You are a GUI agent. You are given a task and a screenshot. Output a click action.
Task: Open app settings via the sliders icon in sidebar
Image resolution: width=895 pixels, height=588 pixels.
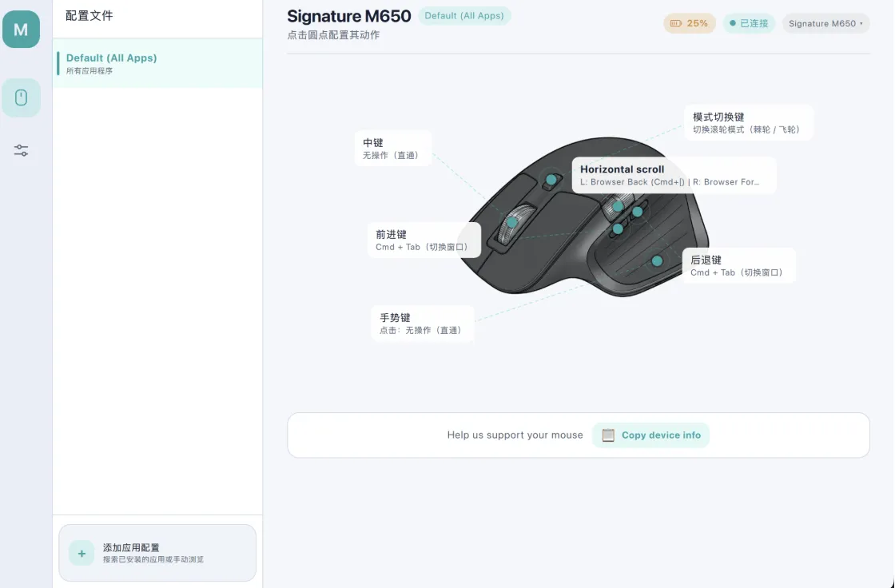[x=22, y=149]
